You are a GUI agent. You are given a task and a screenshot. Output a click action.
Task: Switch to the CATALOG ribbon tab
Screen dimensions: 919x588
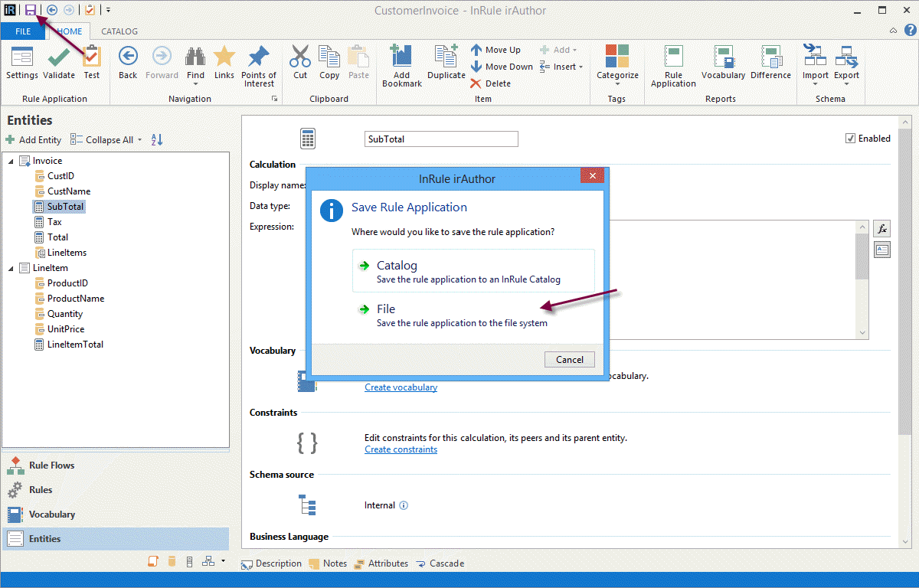tap(119, 31)
